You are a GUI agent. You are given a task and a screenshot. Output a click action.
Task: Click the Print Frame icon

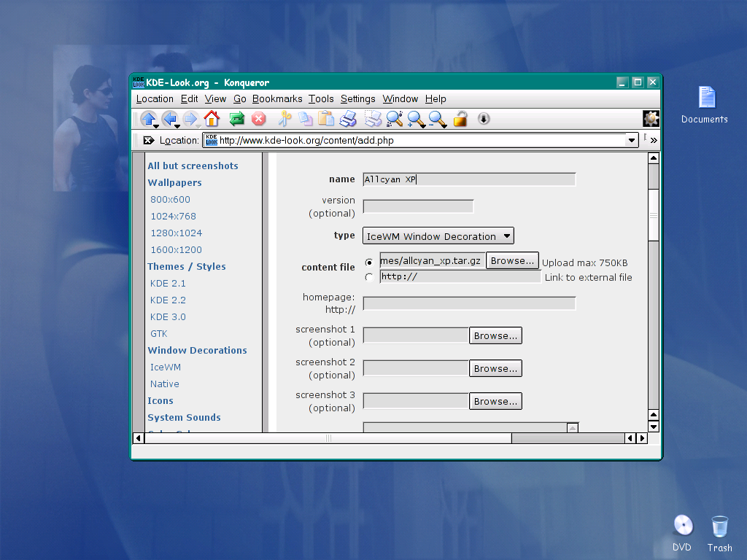coord(373,119)
